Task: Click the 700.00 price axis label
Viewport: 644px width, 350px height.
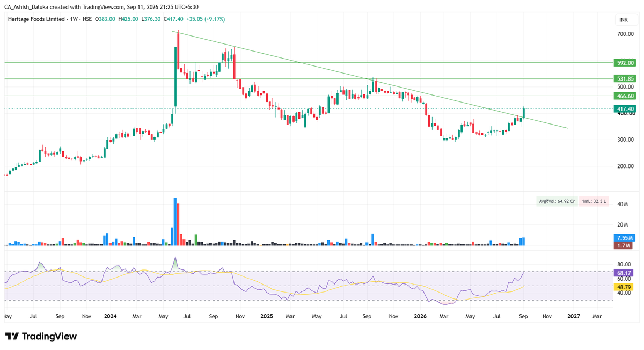Action: [x=626, y=34]
